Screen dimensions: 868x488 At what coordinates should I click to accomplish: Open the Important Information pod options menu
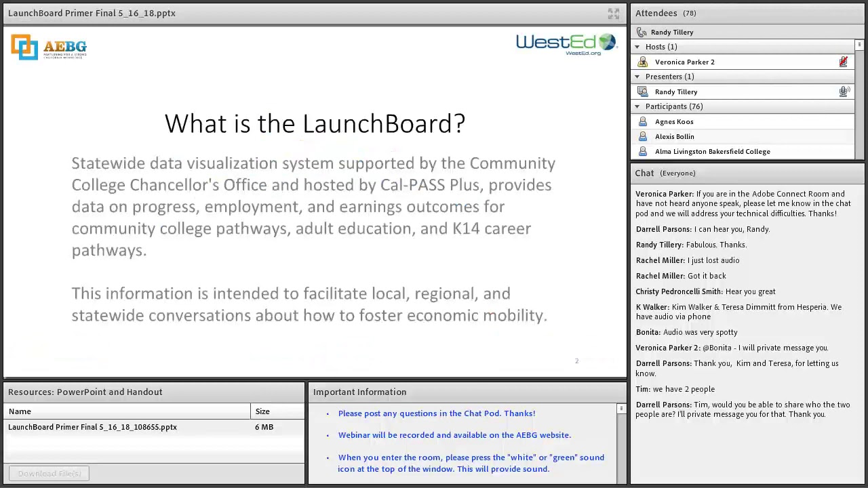[x=621, y=409]
